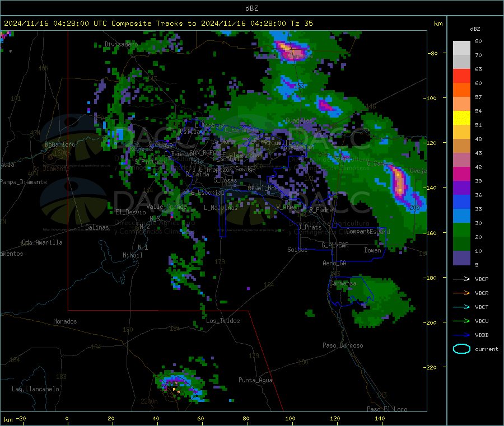Click the bright green 20 dBZ swatch
Viewport: 504px width, 426px height.
pyautogui.click(x=461, y=230)
